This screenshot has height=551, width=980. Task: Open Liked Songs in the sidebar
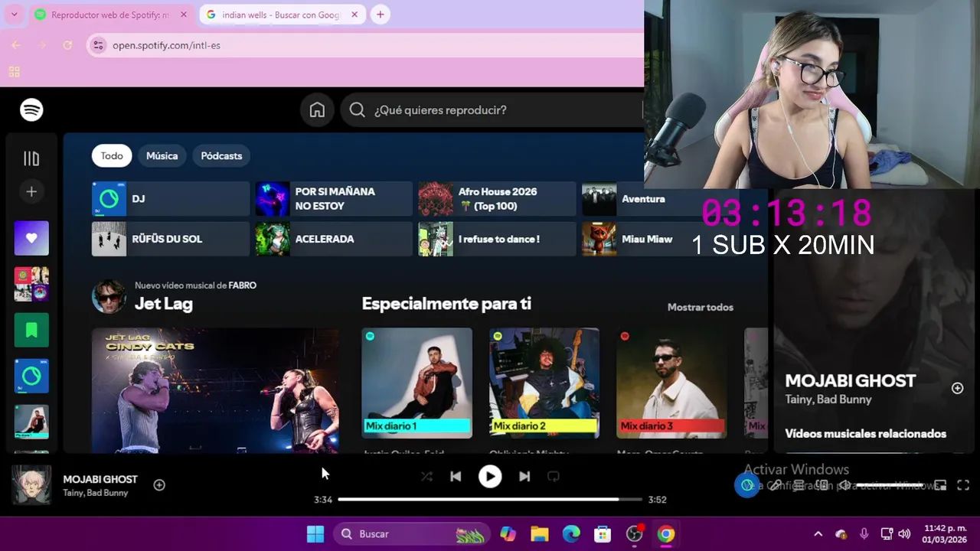(31, 238)
